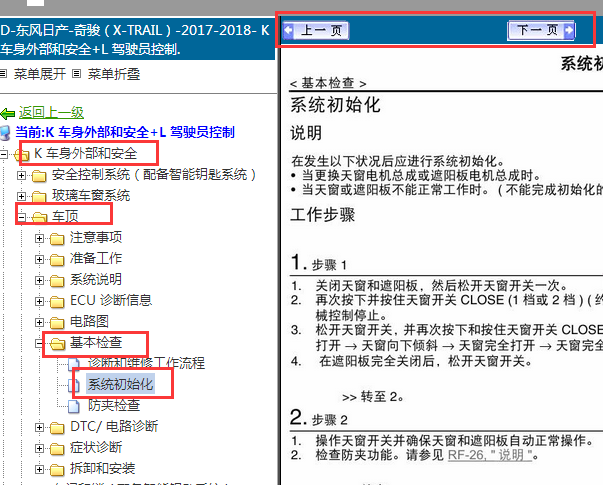Select the 基本检查 tree item
The height and width of the screenshot is (485, 603).
coord(96,342)
